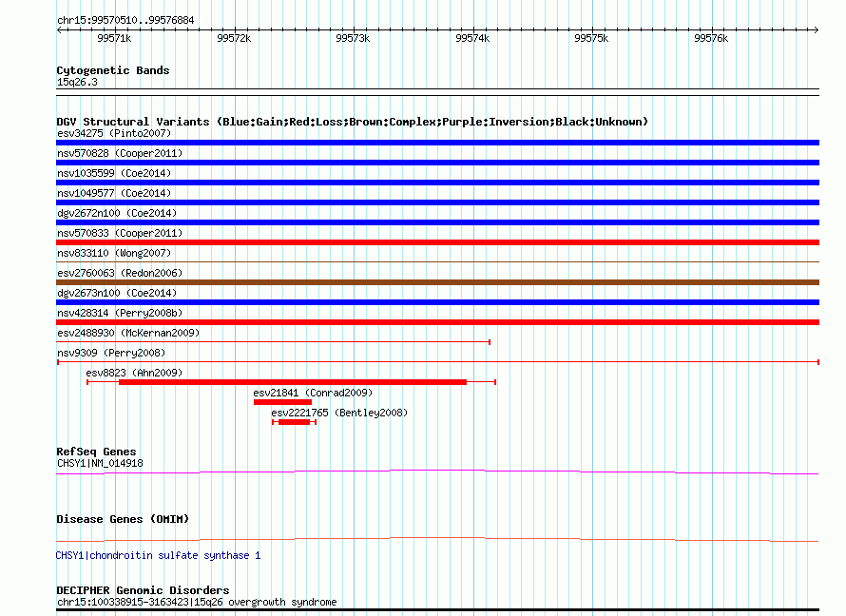Open the nsv570833 (Cooper2011) label
Viewport: 846px width, 616px height.
[x=120, y=233]
